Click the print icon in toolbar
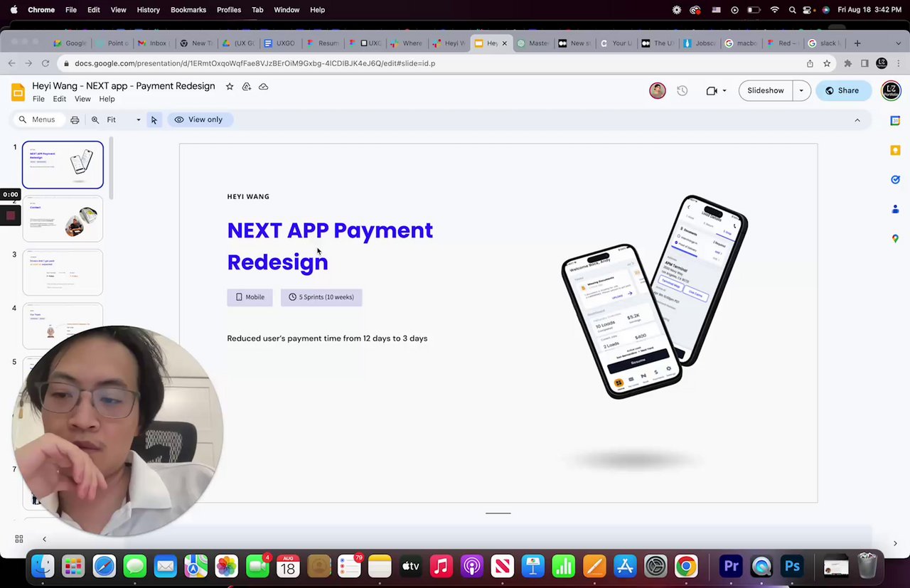 (x=75, y=119)
